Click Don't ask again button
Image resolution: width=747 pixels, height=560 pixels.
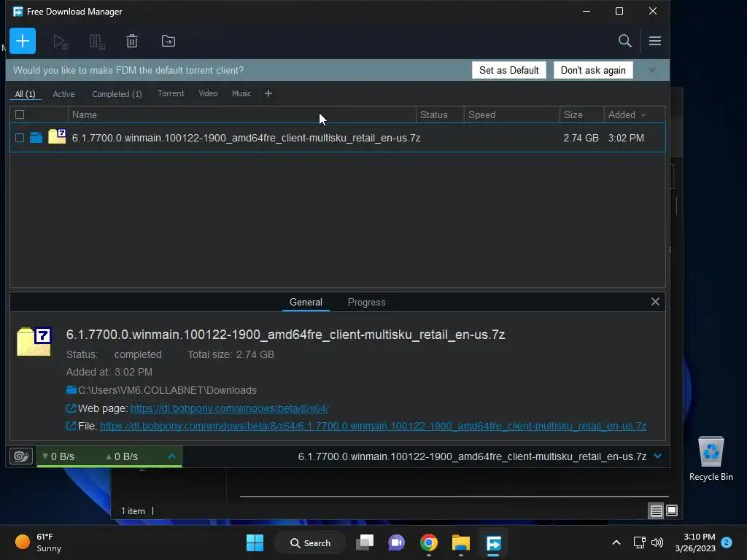click(593, 70)
